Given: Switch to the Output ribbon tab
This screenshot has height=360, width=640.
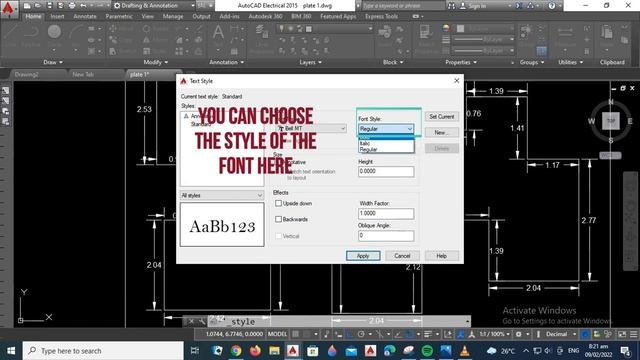Looking at the screenshot, I should coord(201,16).
